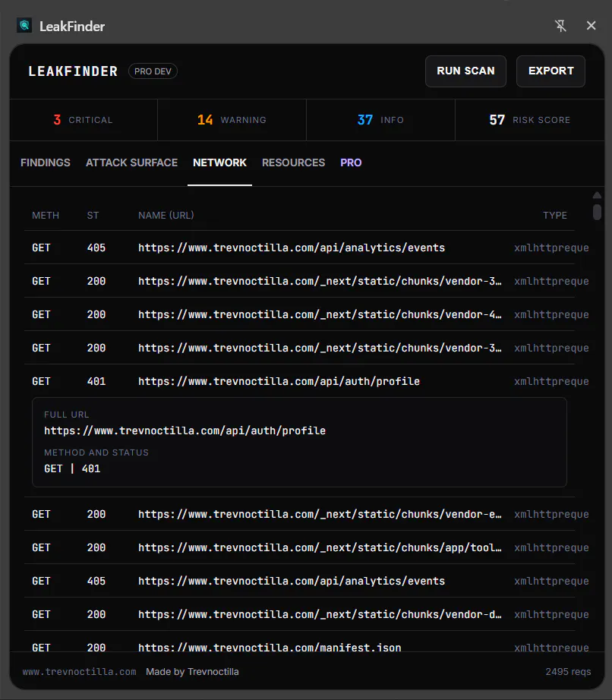The width and height of the screenshot is (612, 700).
Task: Click the full URL in expanded details
Action: [185, 430]
